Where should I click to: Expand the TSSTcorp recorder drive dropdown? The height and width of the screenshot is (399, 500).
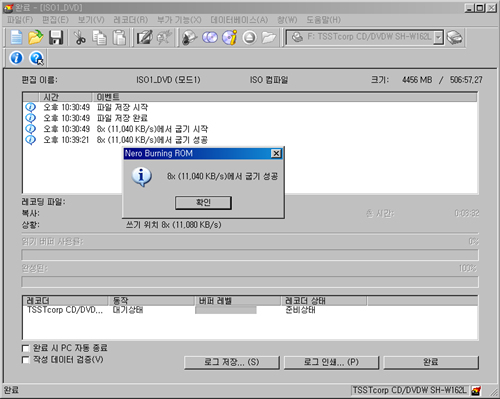click(439, 37)
